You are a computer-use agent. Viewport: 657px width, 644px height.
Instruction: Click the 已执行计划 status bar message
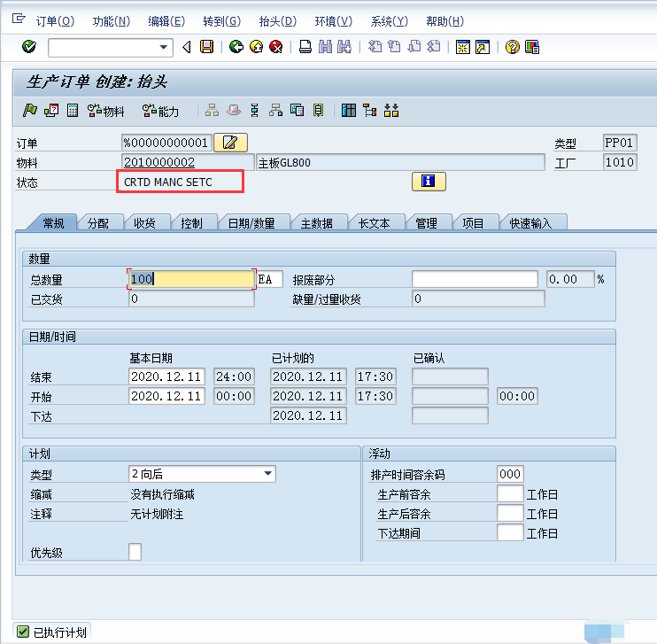pos(59,632)
